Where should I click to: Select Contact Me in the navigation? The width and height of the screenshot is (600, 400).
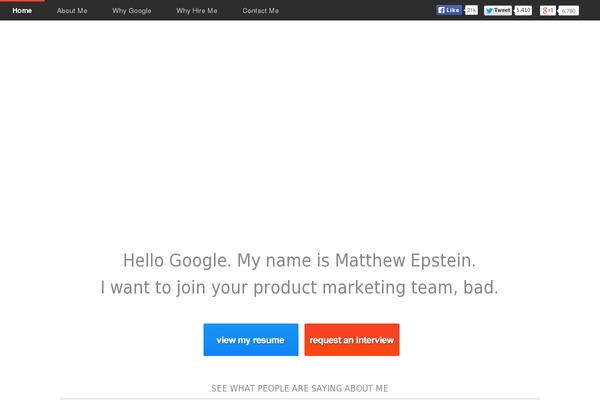[x=261, y=11]
